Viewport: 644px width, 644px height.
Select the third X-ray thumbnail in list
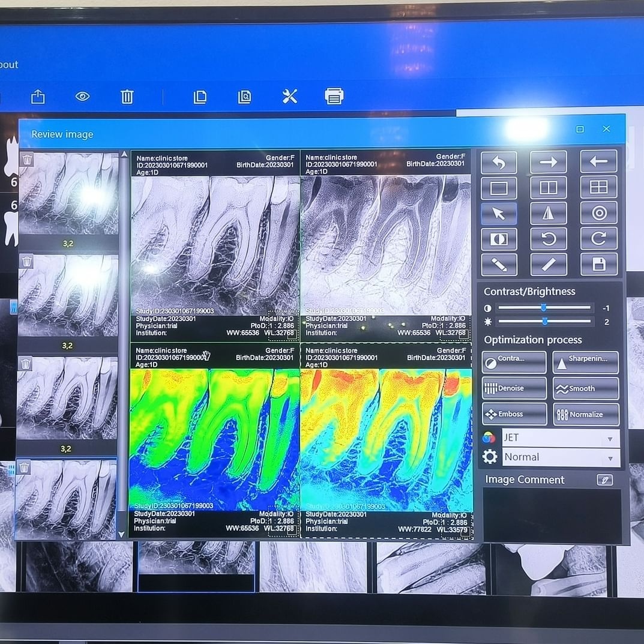click(x=67, y=398)
